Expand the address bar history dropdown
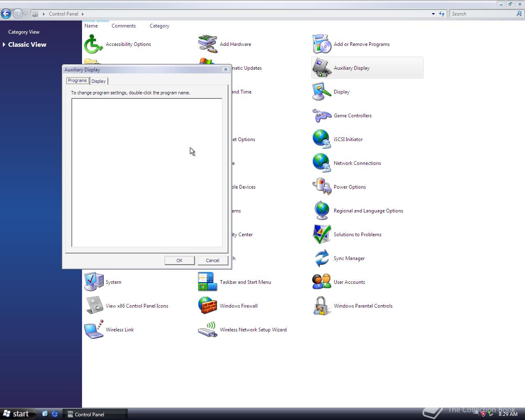This screenshot has width=525, height=420. point(433,14)
